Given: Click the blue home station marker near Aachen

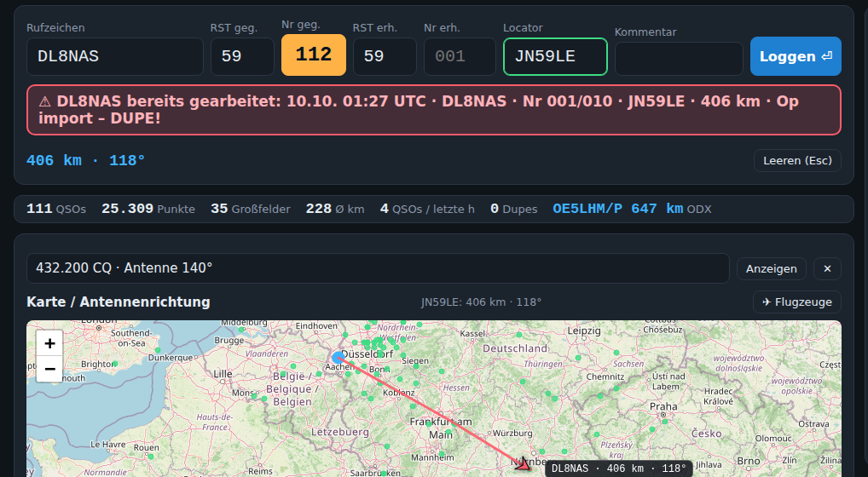Looking at the screenshot, I should tap(339, 357).
